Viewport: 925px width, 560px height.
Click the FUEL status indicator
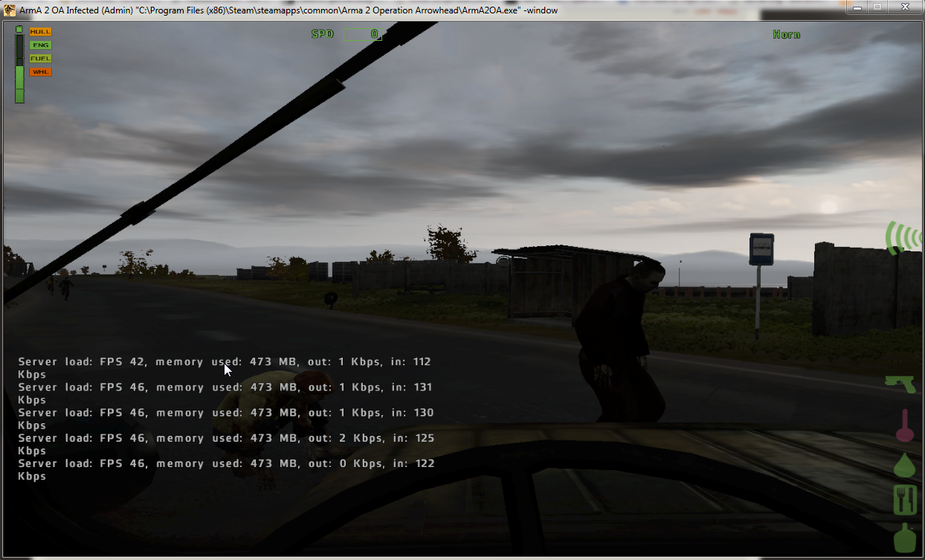coord(40,59)
